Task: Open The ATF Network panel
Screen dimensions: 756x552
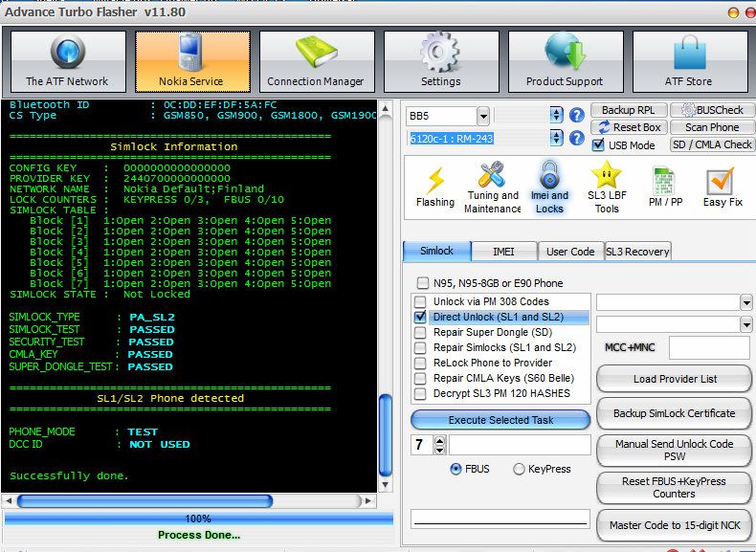Action: coord(67,62)
